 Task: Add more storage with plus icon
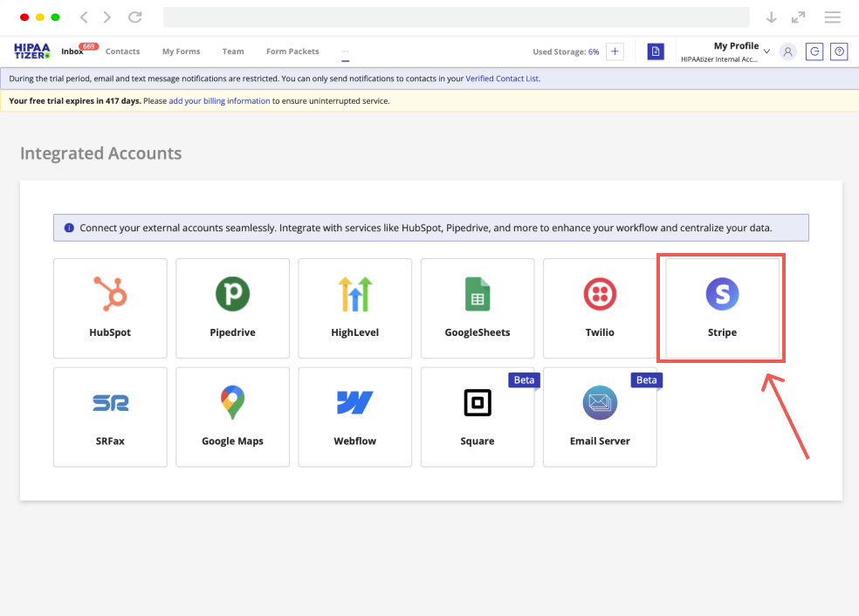(x=615, y=51)
